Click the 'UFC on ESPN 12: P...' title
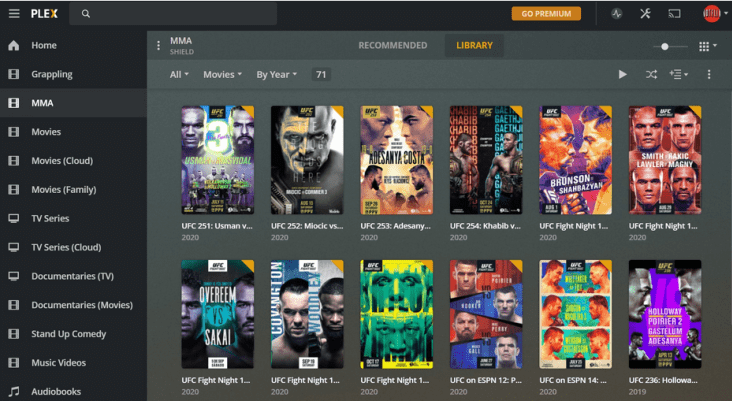The height and width of the screenshot is (401, 732). 486,380
